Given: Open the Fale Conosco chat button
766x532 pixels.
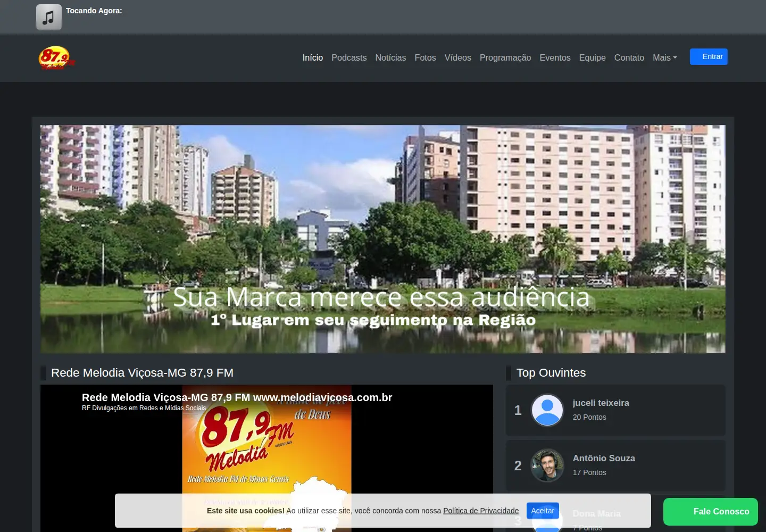Looking at the screenshot, I should tap(711, 512).
